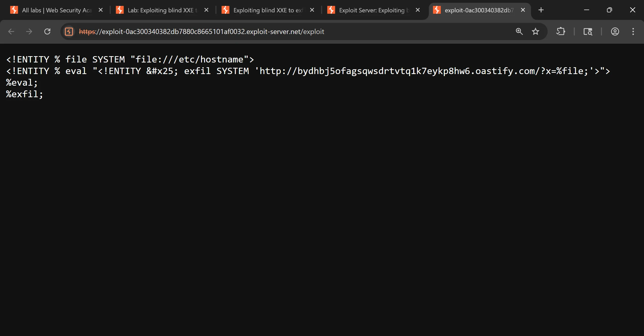Click the browser forward arrow
The image size is (644, 336).
click(29, 31)
